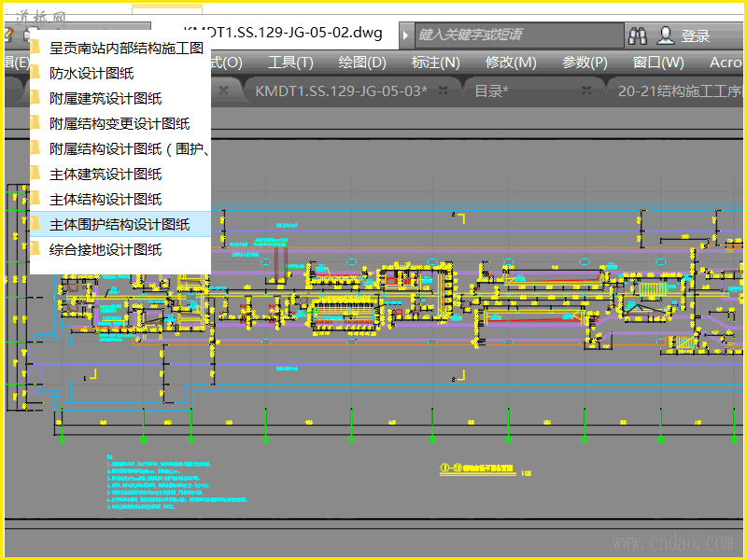Open the 工具(T) menu
747x560 pixels.
click(290, 63)
